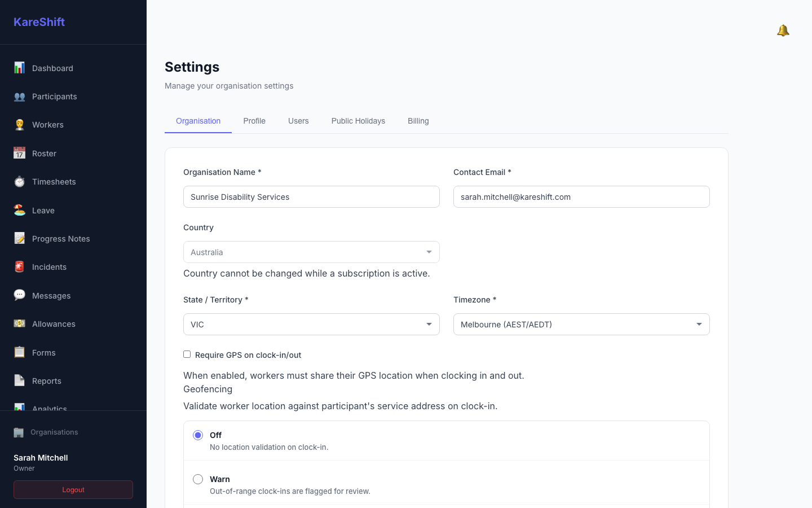Click the Off option label text

[x=215, y=435]
